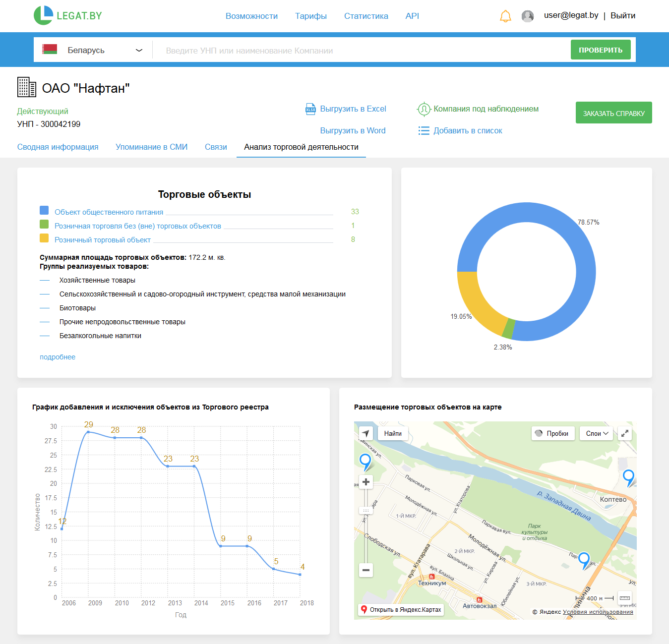669x644 pixels.
Task: Toggle the Пробки traffic layer
Action: pos(553,433)
